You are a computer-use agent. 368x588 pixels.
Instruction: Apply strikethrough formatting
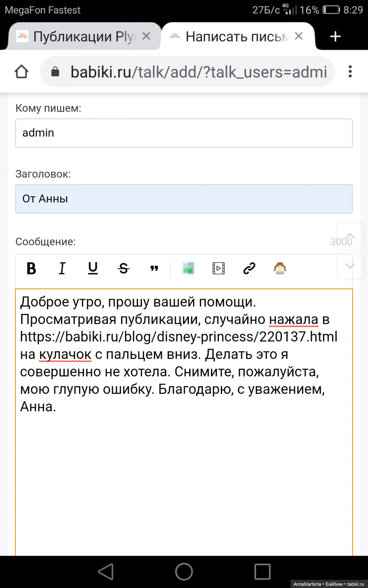tap(123, 268)
